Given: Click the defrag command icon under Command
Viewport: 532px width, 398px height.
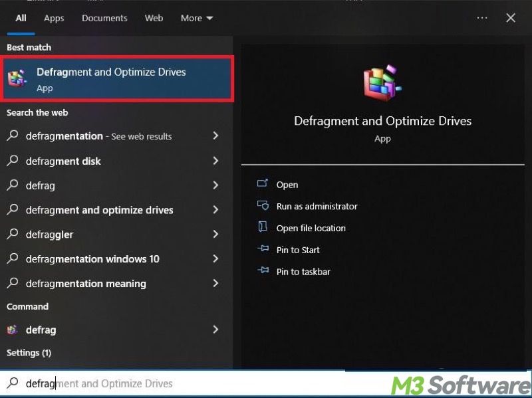Looking at the screenshot, I should coord(13,330).
